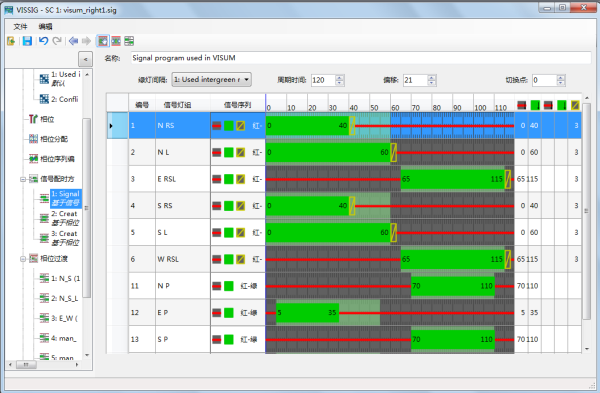Collapse the navigation panel with the '<' button
The width and height of the screenshot is (600, 393).
85,59
